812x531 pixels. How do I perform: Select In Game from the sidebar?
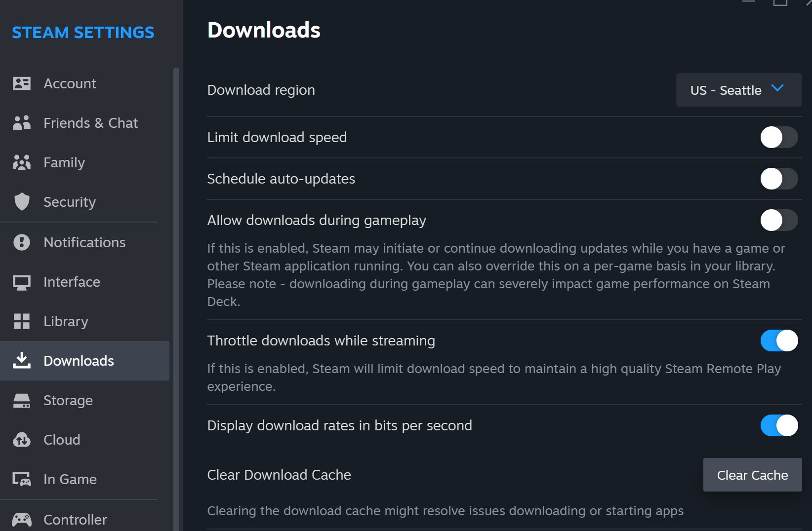pyautogui.click(x=70, y=479)
